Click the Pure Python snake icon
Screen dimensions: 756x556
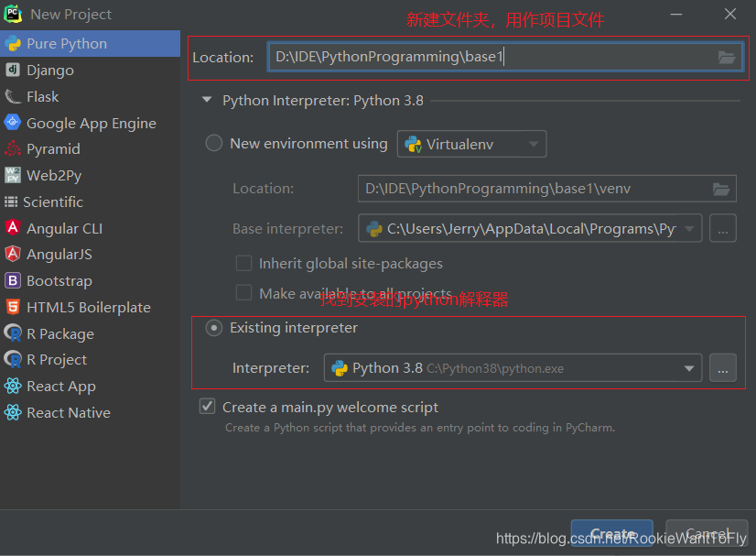(x=13, y=43)
